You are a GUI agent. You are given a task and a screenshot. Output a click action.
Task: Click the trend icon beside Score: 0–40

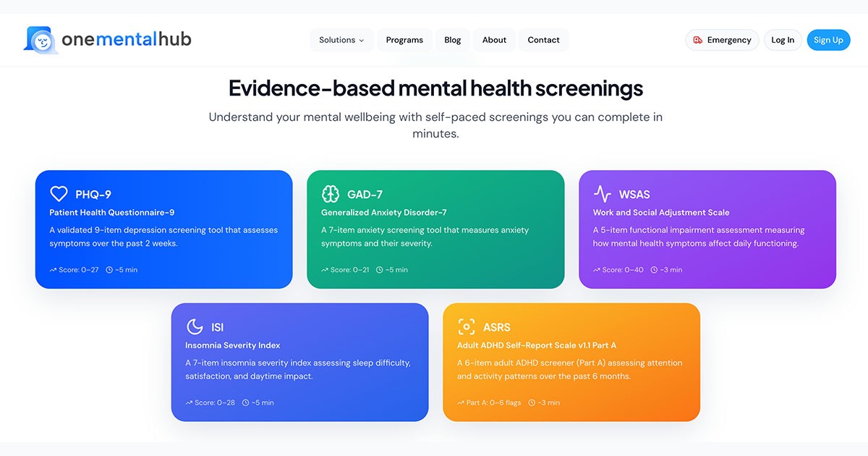tap(597, 270)
